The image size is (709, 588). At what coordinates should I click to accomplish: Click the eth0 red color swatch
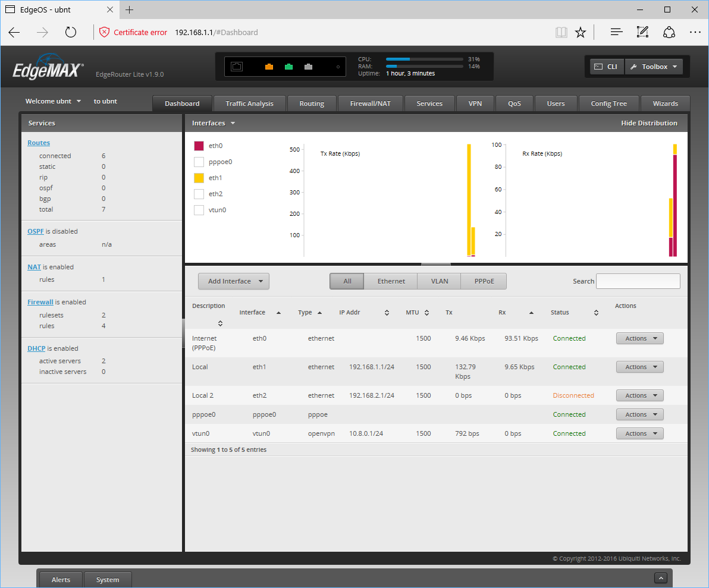tap(199, 146)
